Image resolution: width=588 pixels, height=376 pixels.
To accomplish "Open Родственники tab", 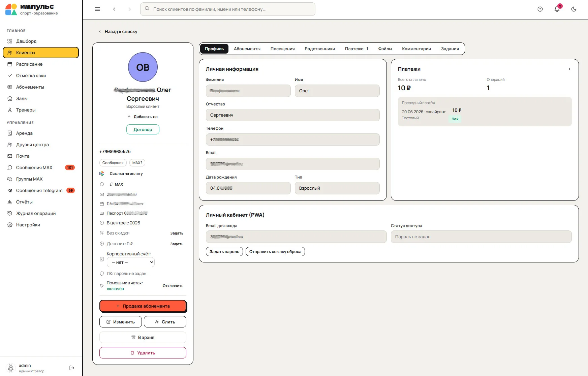I will point(320,49).
